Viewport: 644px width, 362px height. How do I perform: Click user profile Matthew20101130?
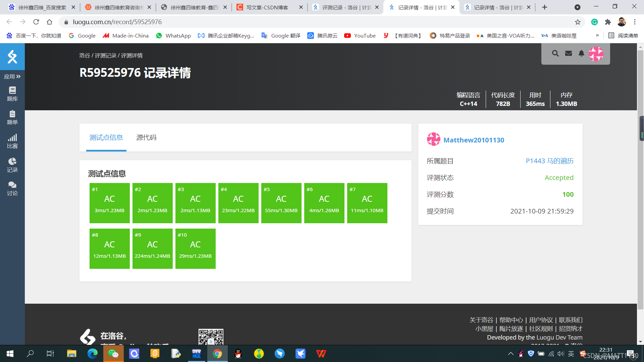click(475, 140)
